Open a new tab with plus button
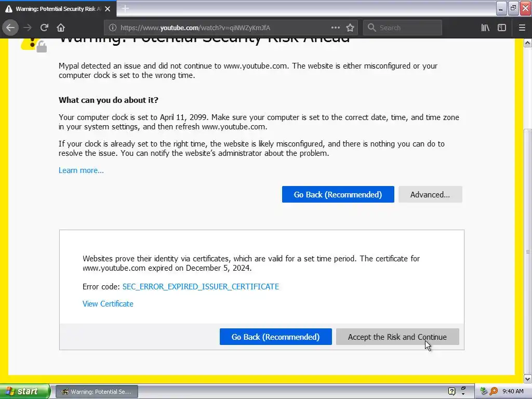This screenshot has height=399, width=532. click(125, 8)
